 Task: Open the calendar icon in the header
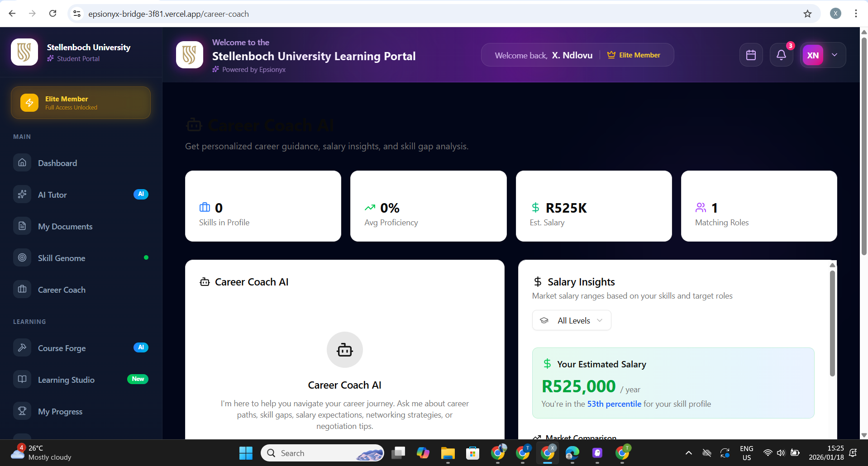pos(751,55)
